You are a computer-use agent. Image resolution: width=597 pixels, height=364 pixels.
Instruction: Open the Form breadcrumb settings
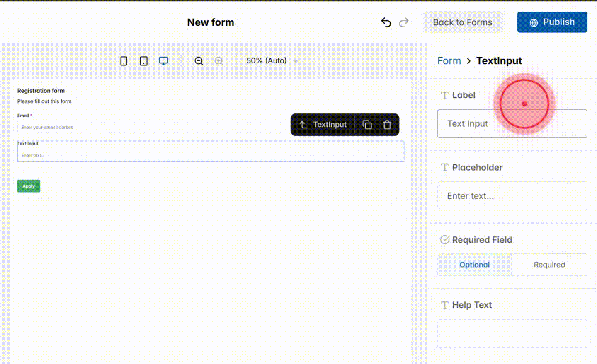click(x=449, y=60)
